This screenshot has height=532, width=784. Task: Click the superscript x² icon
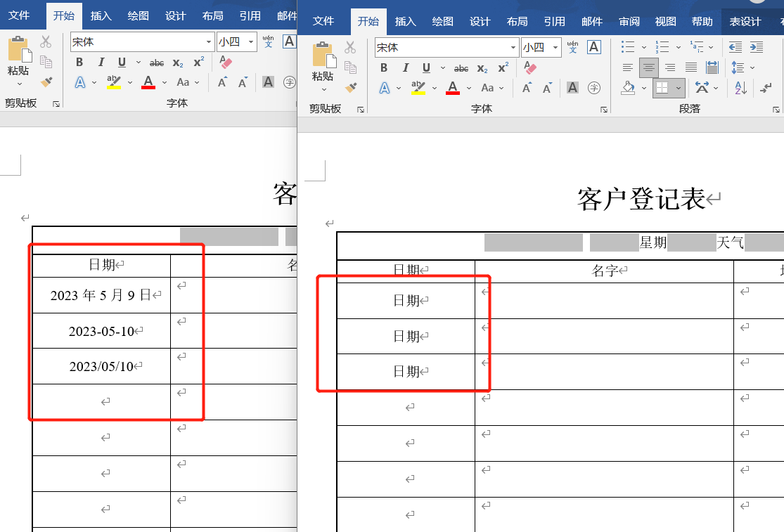pos(501,67)
